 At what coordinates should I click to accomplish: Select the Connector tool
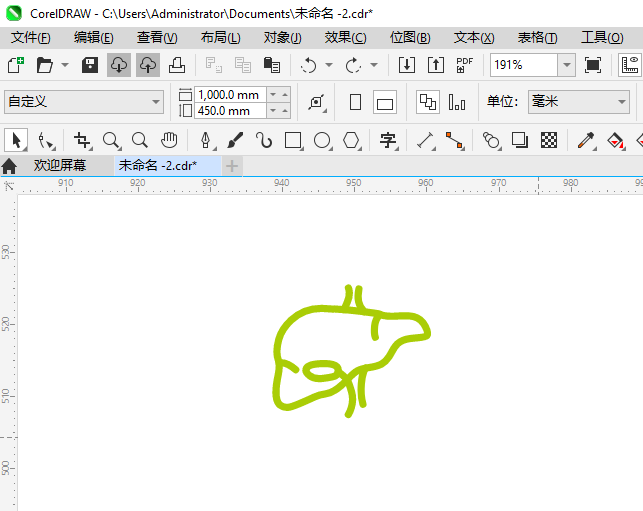[454, 140]
